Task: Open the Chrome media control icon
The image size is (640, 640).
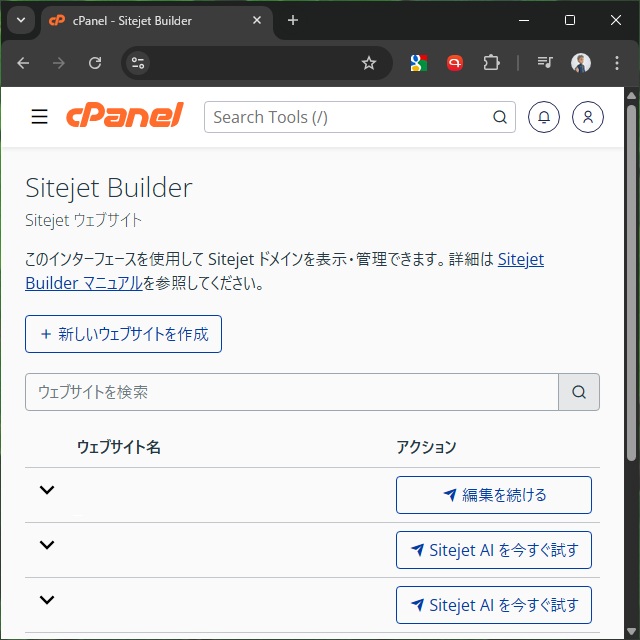Action: (x=545, y=63)
